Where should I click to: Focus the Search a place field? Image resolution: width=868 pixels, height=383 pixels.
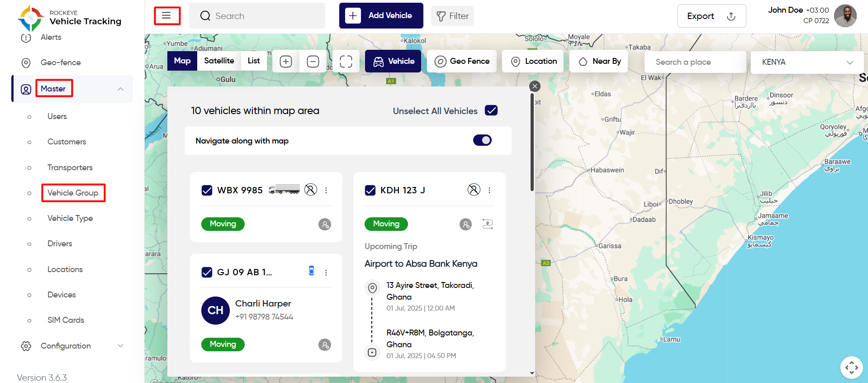pyautogui.click(x=695, y=62)
